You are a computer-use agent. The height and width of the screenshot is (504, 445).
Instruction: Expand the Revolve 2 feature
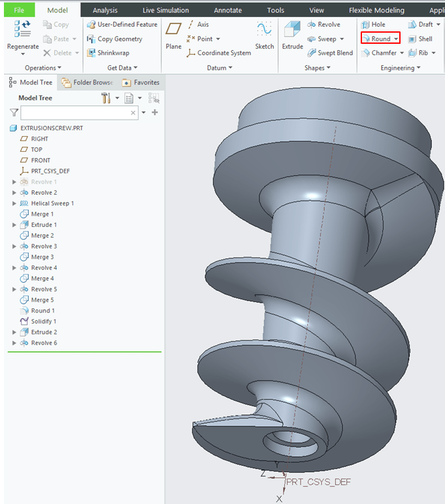click(15, 193)
